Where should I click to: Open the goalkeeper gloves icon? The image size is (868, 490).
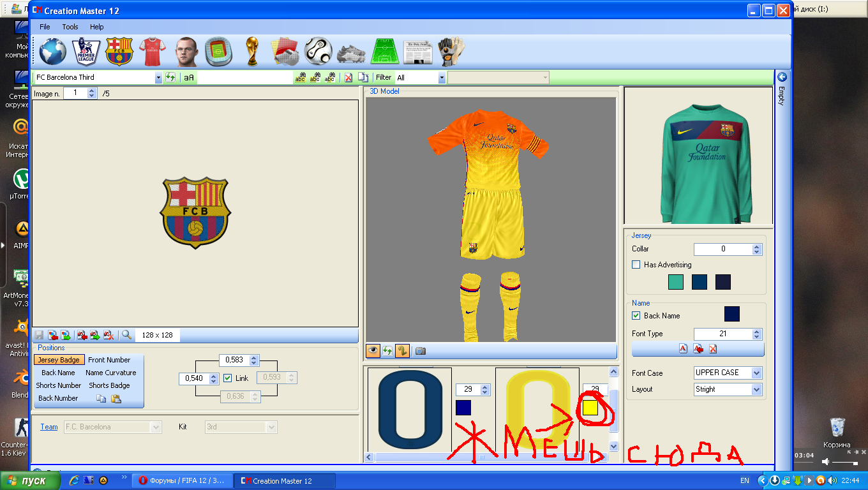(x=451, y=51)
